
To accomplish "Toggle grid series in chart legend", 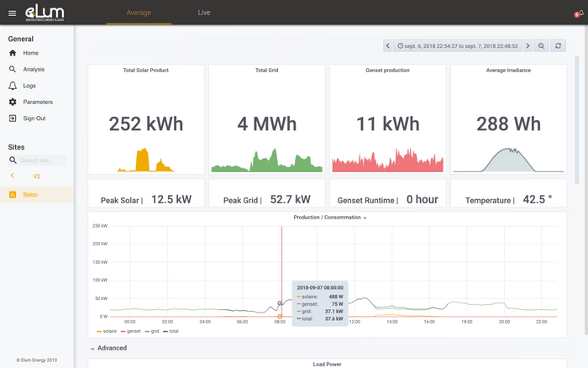I will coord(154,331).
